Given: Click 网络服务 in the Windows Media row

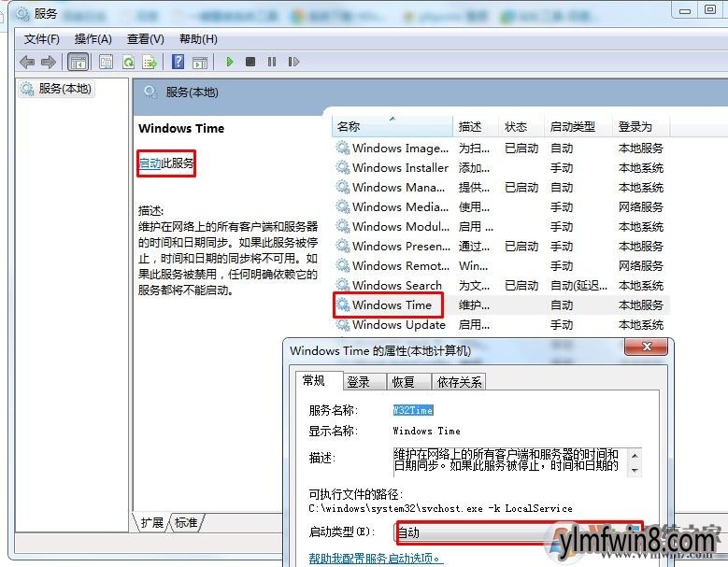Looking at the screenshot, I should click(641, 207).
